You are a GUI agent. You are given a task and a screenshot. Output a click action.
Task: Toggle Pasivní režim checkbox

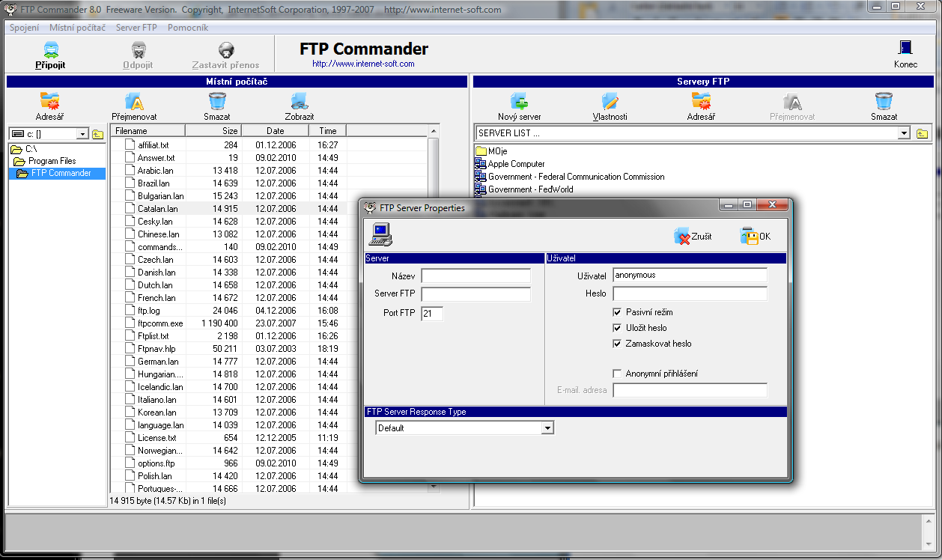617,312
